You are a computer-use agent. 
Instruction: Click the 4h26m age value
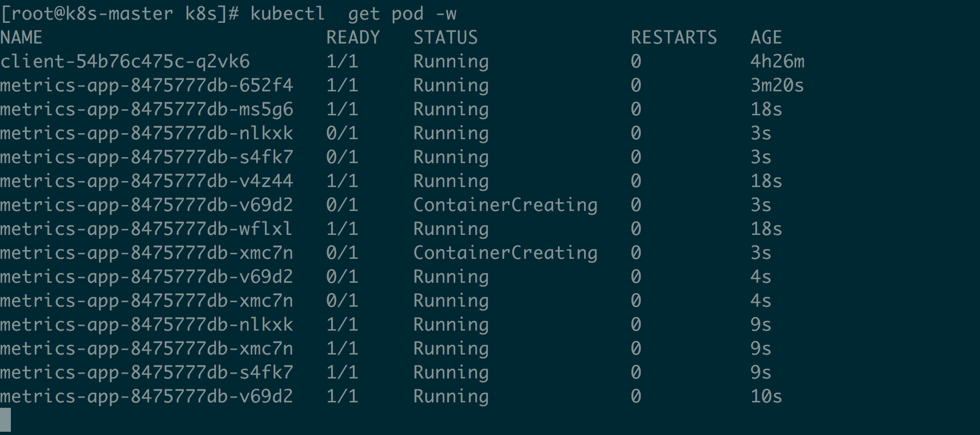[777, 61]
